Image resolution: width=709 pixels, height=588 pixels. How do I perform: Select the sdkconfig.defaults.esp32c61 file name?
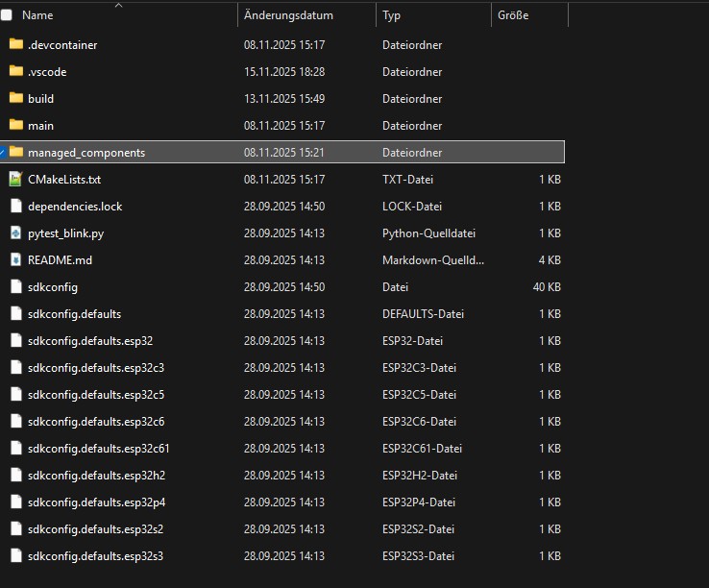tap(98, 448)
